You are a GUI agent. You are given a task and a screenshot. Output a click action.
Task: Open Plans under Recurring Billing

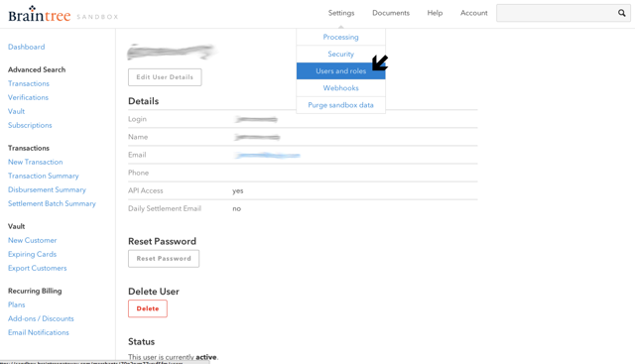(17, 304)
